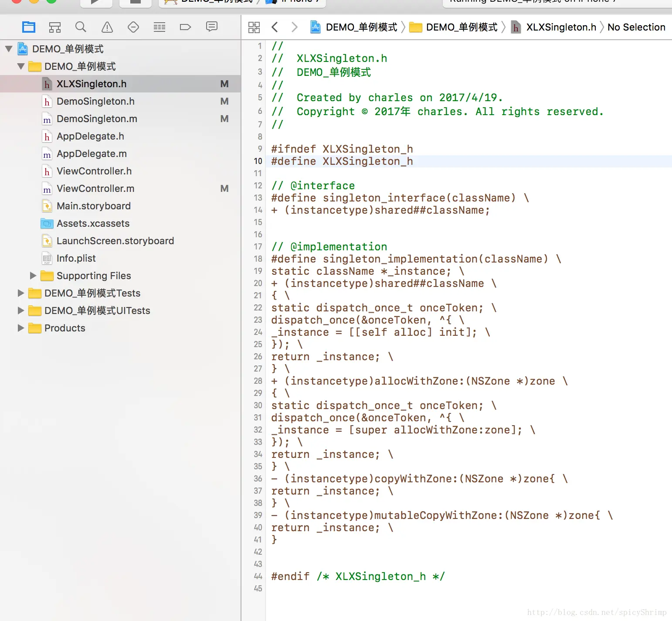
Task: Click line number 18 in gutter
Action: pyautogui.click(x=258, y=259)
